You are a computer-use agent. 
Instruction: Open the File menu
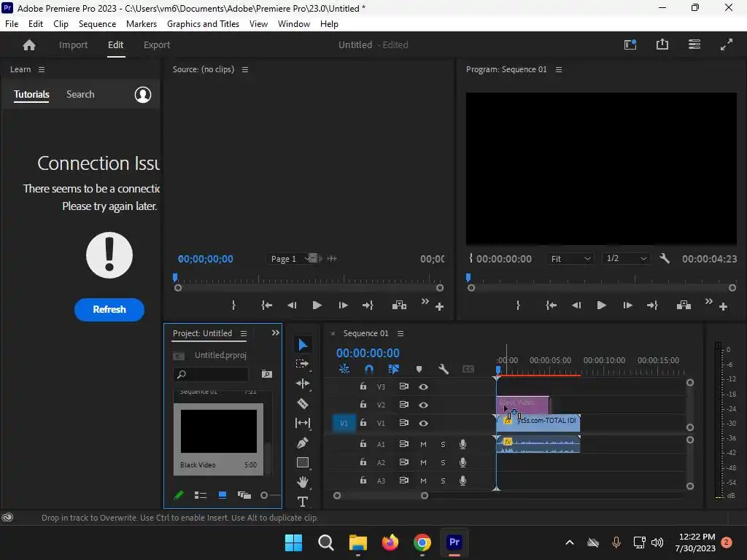click(x=12, y=24)
